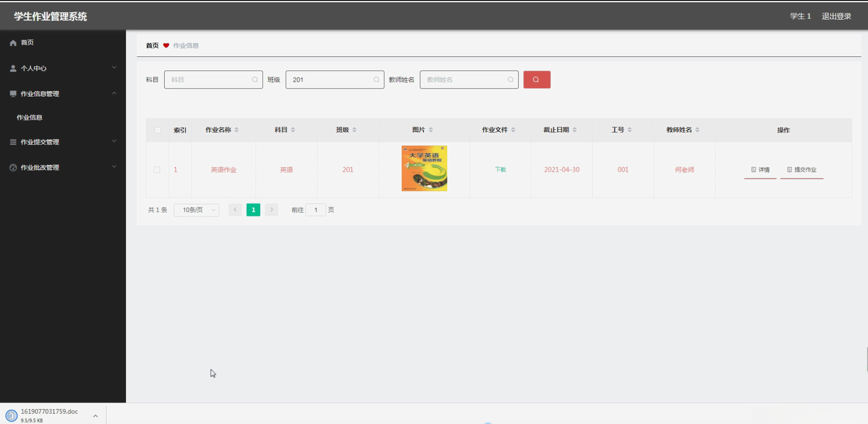868x424 pixels.
Task: Click the 1619077031759.doc download name
Action: tap(49, 411)
